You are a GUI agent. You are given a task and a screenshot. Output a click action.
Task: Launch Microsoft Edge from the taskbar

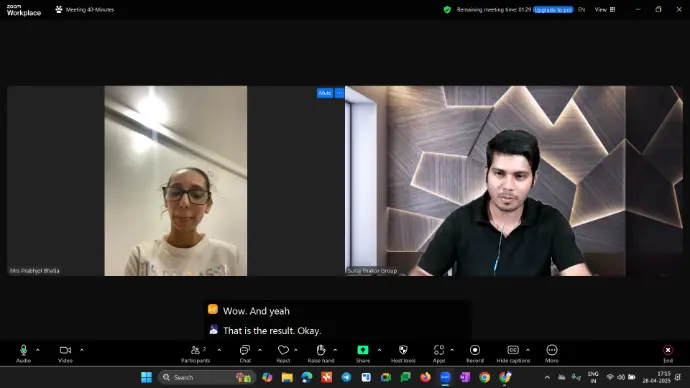(307, 377)
